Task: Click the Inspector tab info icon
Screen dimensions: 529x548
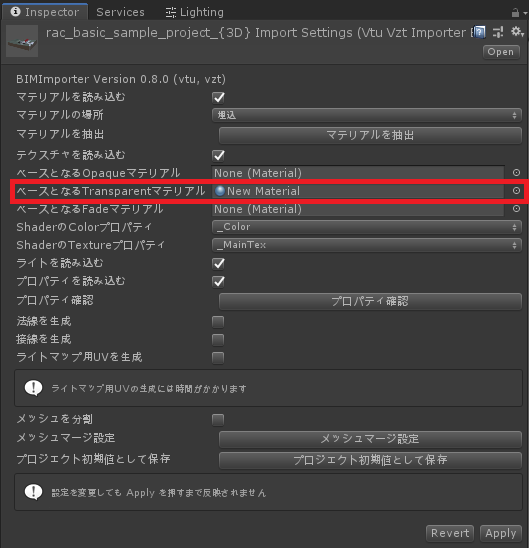Action: pyautogui.click(x=15, y=12)
